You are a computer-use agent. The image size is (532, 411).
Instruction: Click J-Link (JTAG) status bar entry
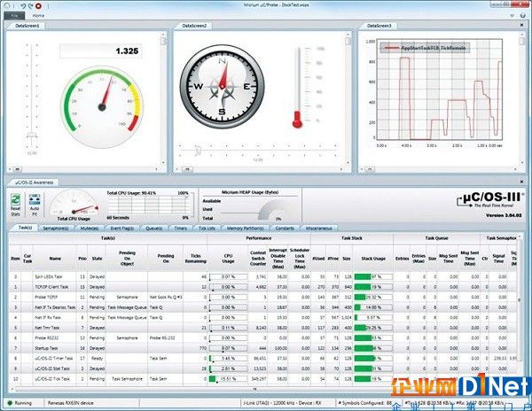[x=282, y=403]
